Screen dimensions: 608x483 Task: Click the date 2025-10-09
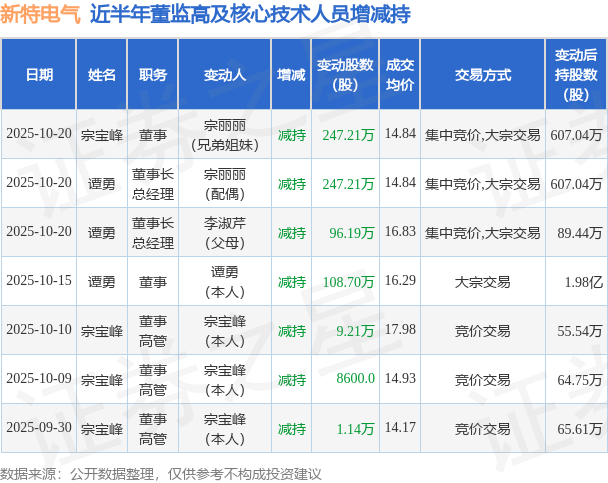39,378
